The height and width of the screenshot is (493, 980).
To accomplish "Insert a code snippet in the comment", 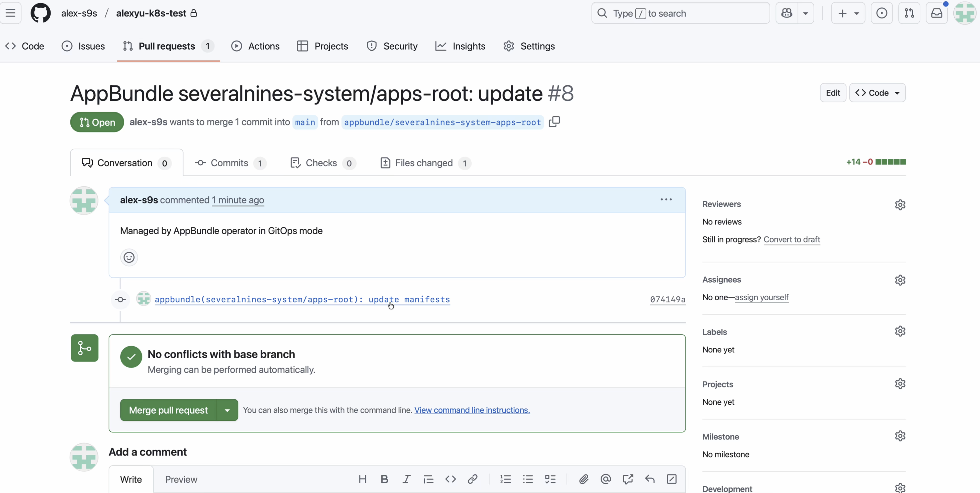I will 450,479.
